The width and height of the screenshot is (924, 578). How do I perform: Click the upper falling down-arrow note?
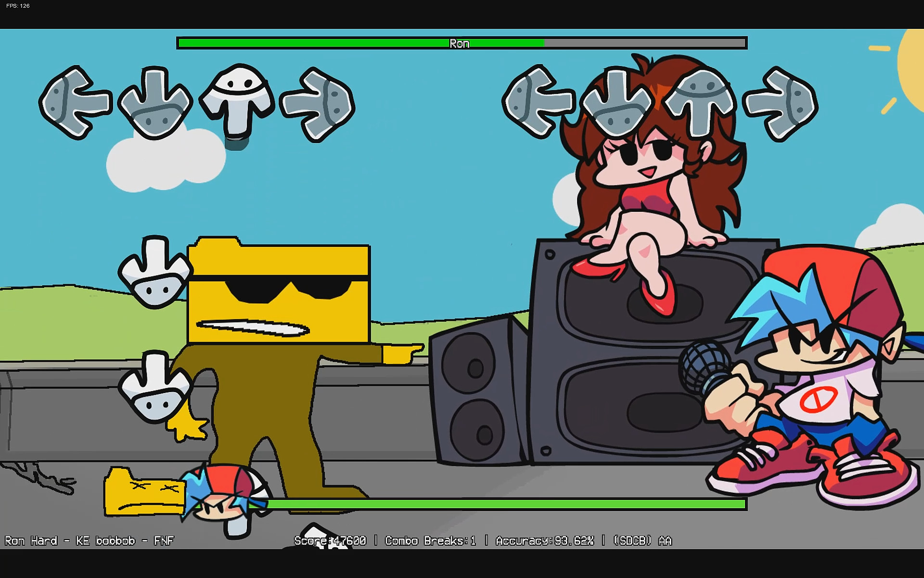pos(155,273)
